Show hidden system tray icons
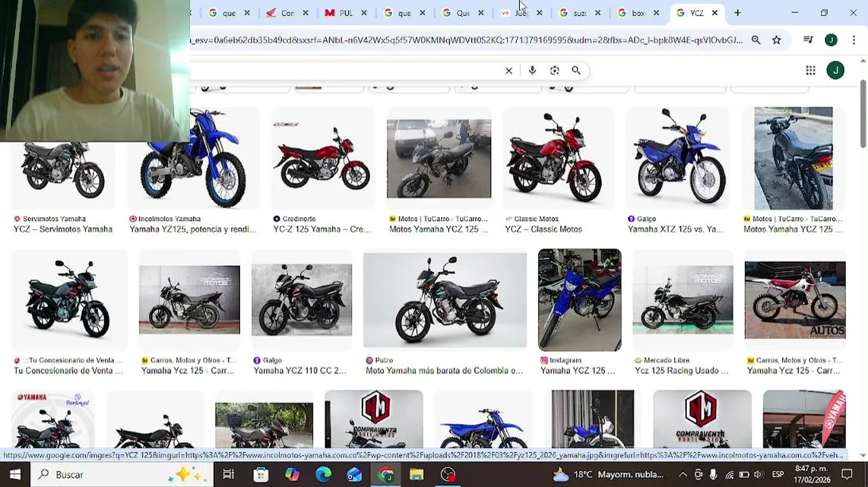 (x=682, y=474)
